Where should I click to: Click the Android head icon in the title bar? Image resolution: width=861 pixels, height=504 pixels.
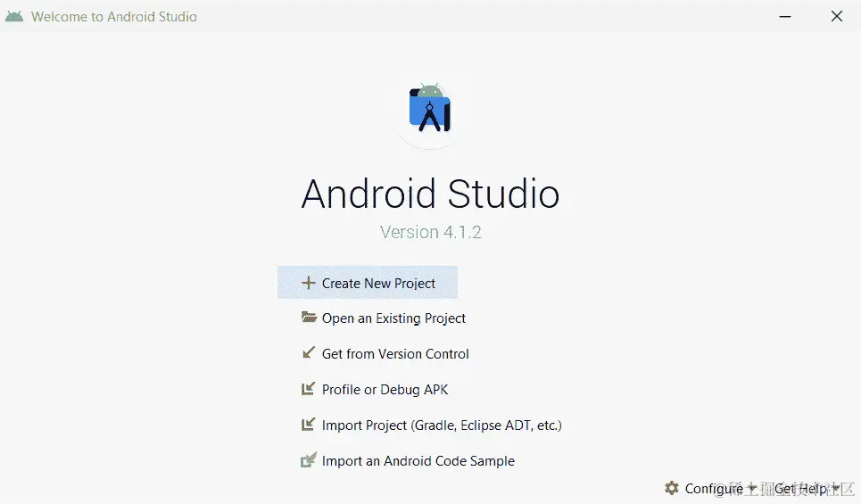click(14, 16)
